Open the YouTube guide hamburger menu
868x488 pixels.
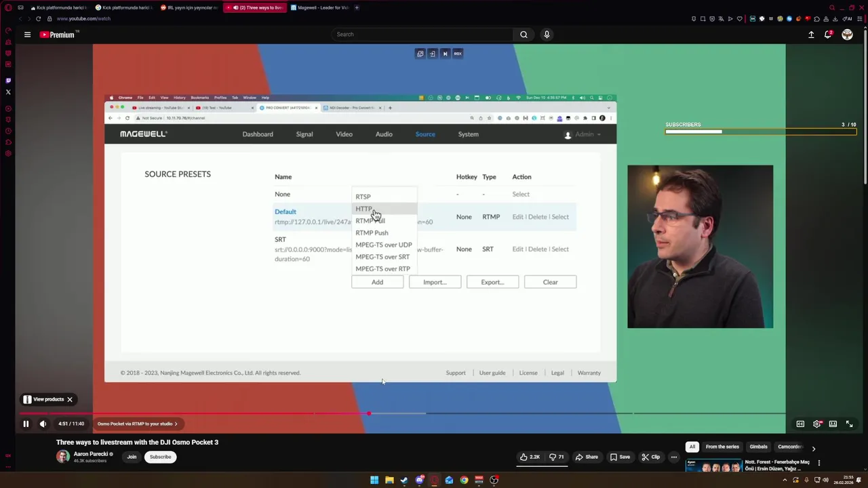click(27, 35)
